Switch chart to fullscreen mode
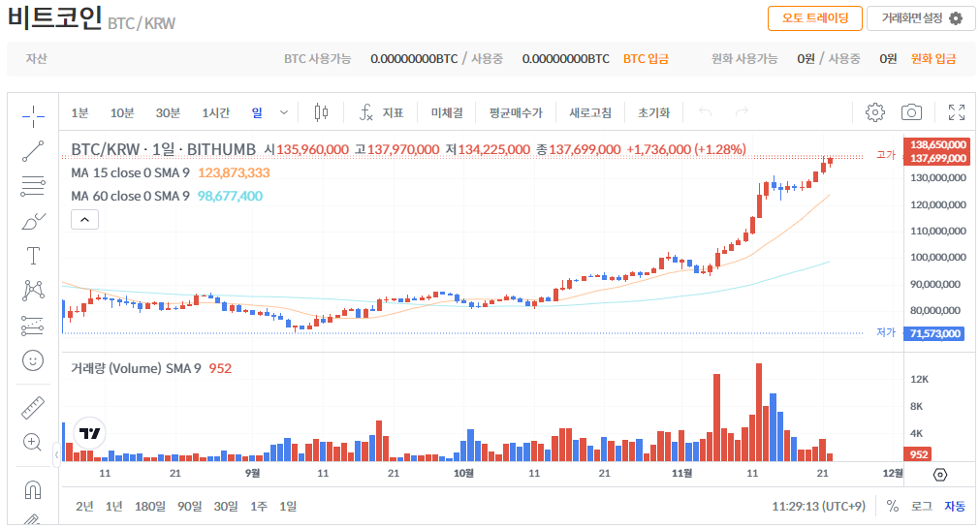Image resolution: width=980 pixels, height=529 pixels. tap(956, 112)
